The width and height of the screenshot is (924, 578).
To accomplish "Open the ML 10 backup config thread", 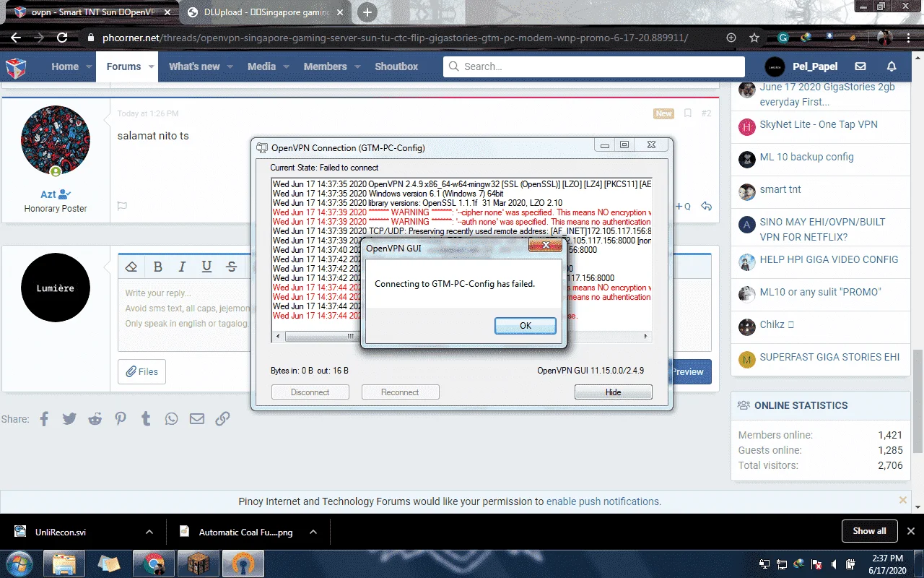I will 806,157.
